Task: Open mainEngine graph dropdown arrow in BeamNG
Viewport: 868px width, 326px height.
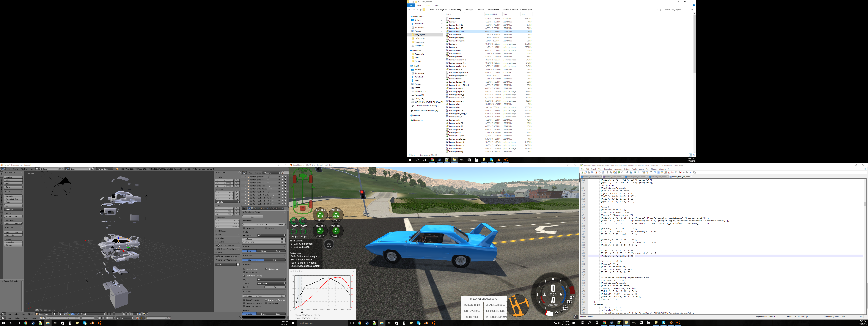Action: coord(354,272)
